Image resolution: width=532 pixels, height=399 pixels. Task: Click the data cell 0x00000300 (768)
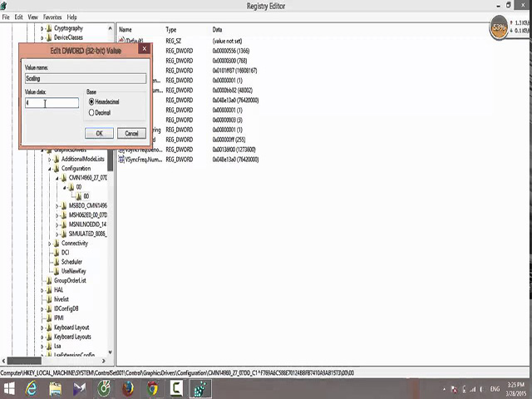tap(229, 61)
